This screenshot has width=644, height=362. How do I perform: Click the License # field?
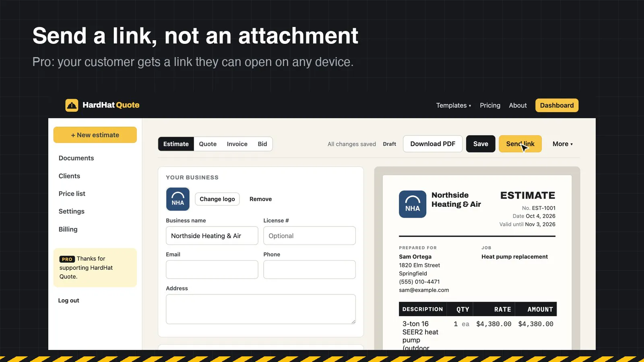(x=310, y=236)
